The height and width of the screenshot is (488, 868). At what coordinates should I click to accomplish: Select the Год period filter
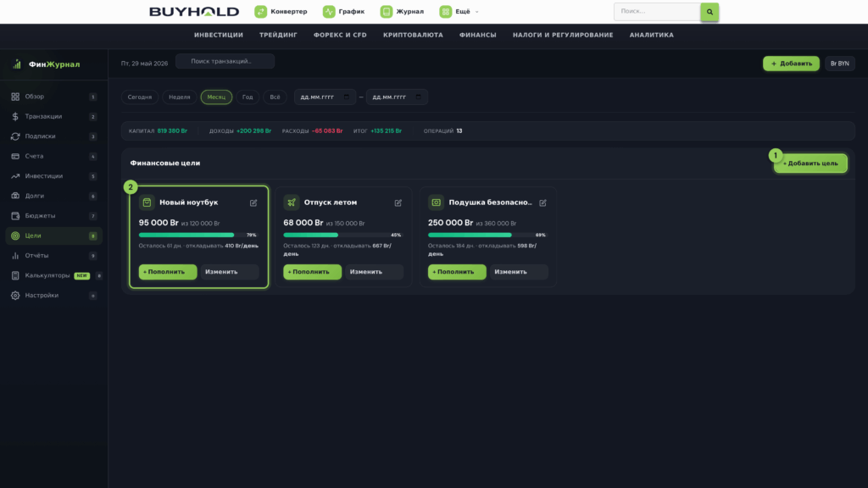[248, 97]
